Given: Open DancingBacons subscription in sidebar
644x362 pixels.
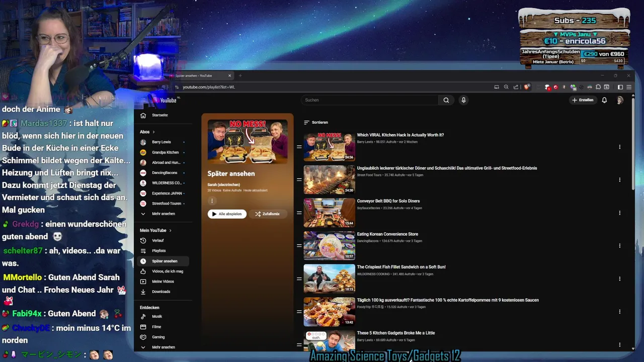Looking at the screenshot, I should [164, 173].
